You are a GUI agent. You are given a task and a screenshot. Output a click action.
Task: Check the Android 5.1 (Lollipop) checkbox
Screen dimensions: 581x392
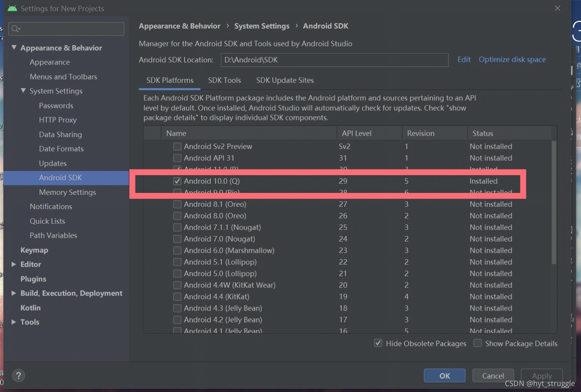(177, 262)
